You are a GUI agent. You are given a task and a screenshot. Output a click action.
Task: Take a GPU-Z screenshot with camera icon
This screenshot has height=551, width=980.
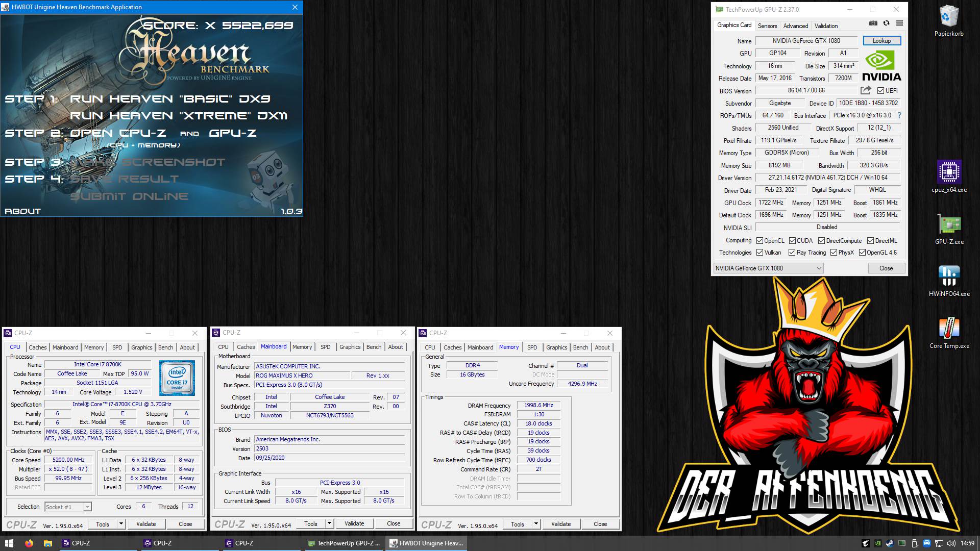coord(873,23)
